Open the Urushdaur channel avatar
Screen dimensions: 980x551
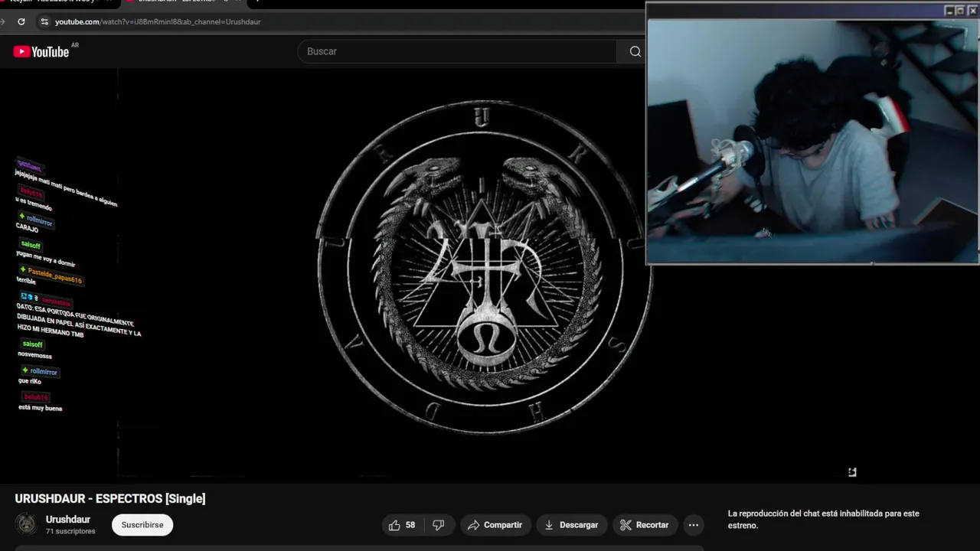[x=26, y=524]
